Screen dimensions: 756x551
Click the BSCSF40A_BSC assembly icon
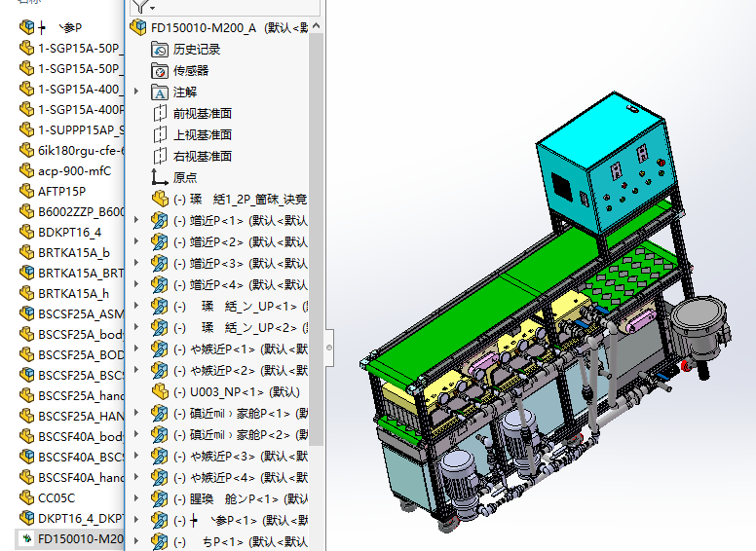(x=27, y=457)
